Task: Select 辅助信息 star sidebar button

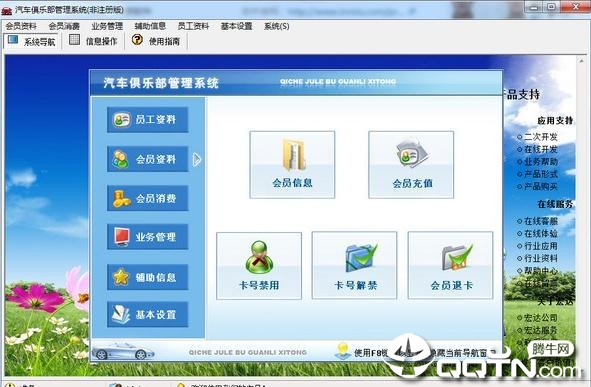Action: (147, 277)
